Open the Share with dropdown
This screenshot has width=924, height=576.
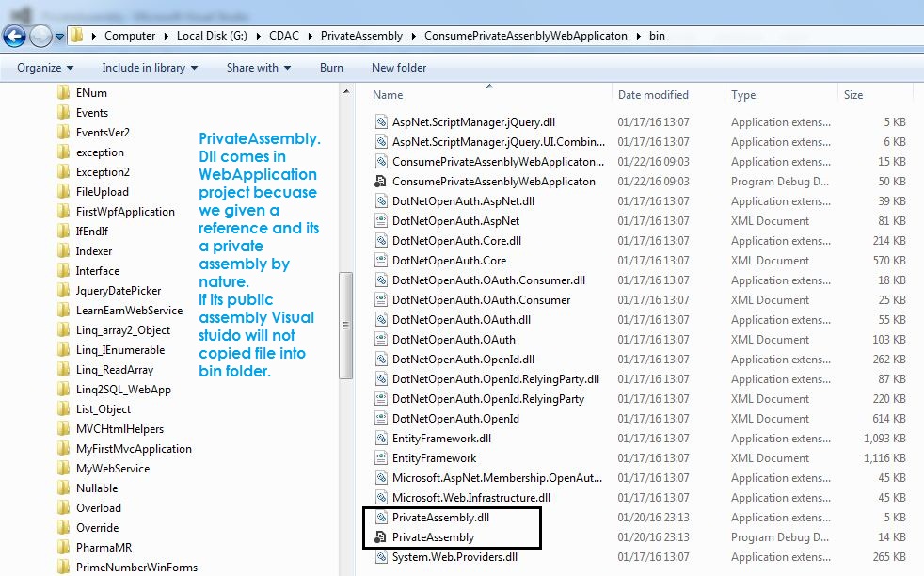point(259,68)
